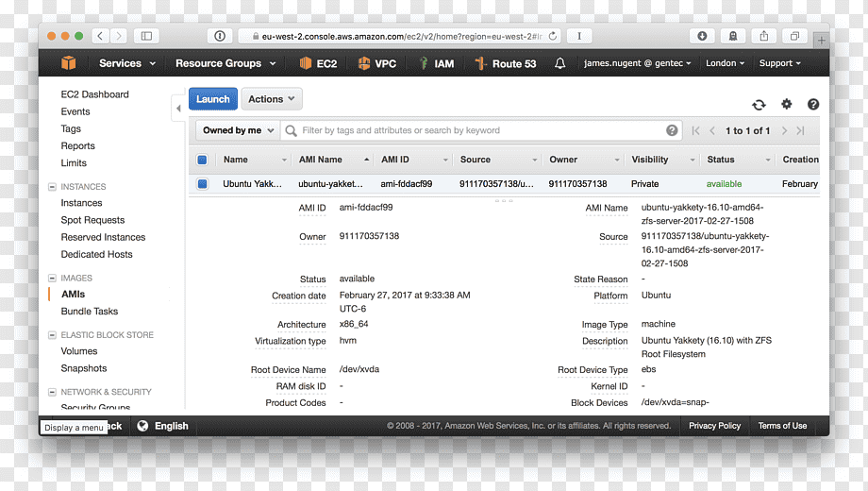The image size is (868, 491).
Task: Open the Privacy Policy link
Action: click(714, 426)
